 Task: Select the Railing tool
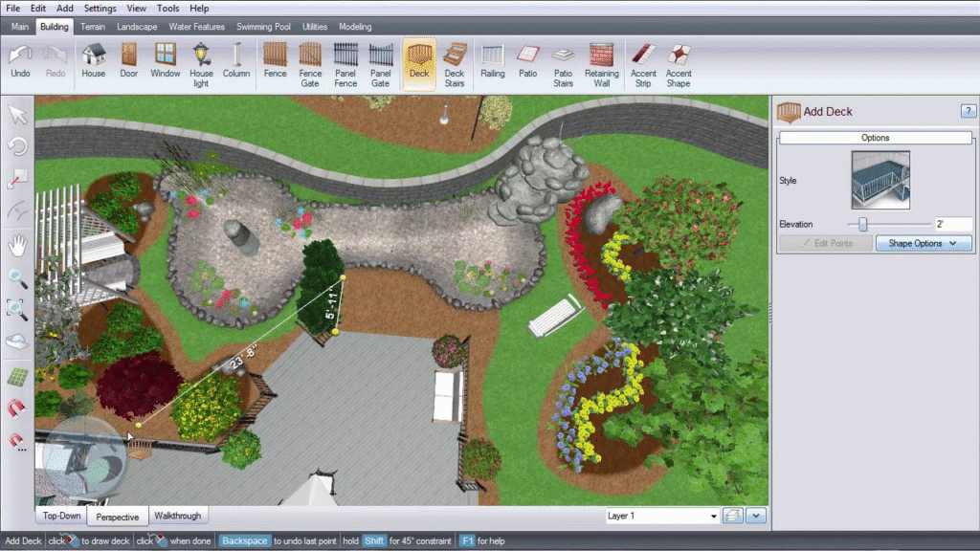coord(493,63)
